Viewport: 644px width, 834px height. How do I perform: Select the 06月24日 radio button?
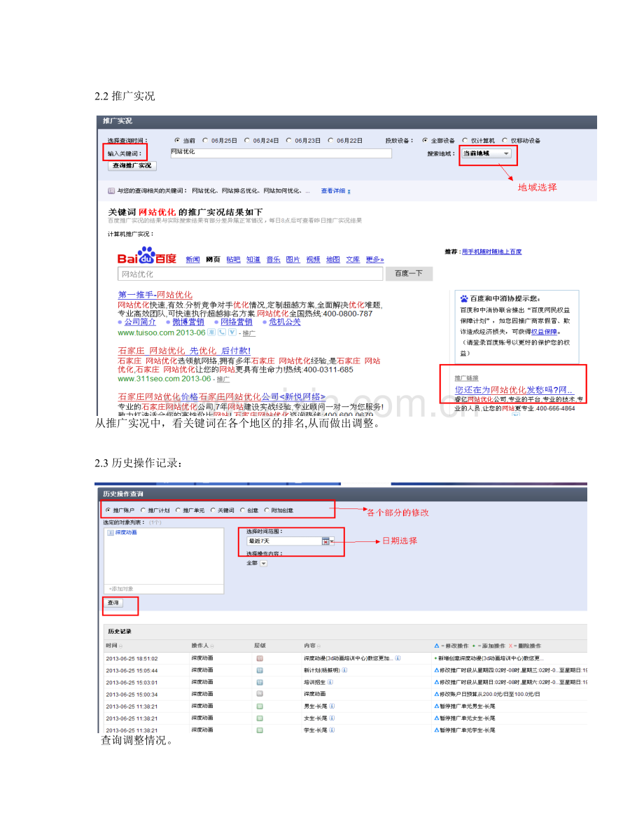(247, 141)
